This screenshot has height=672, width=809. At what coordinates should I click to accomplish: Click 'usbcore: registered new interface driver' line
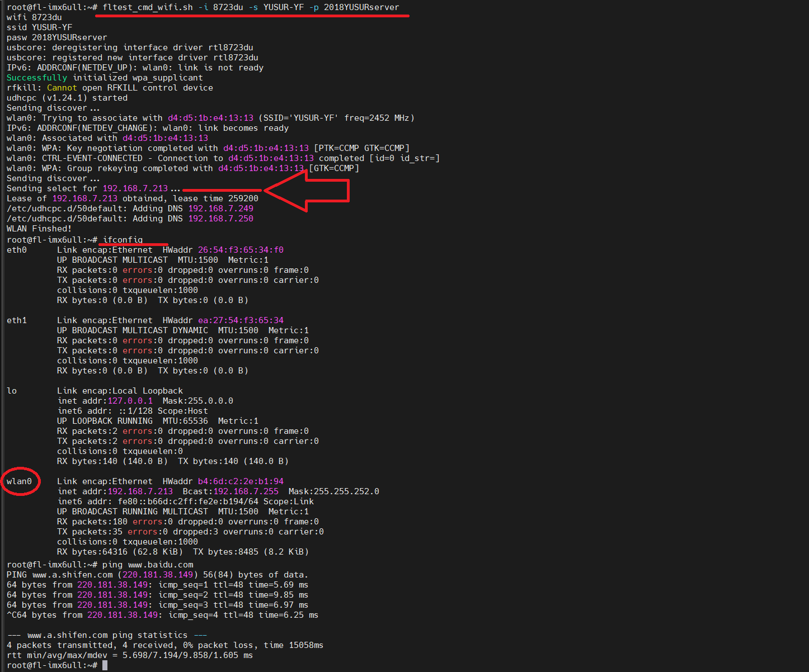[x=133, y=58]
